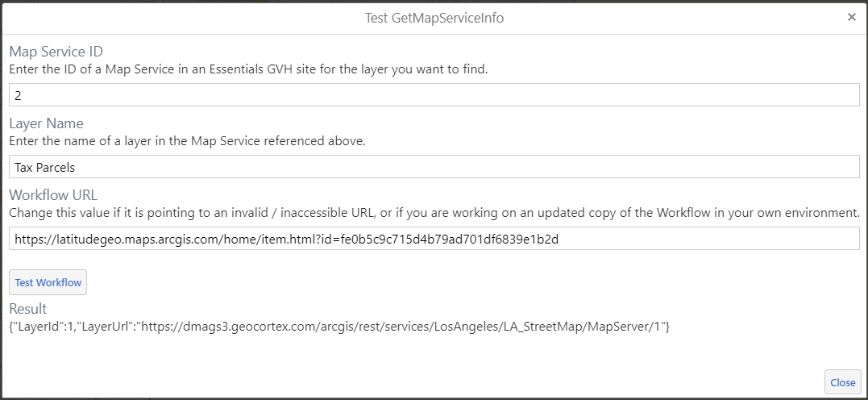The image size is (868, 400).
Task: Click the description under the Layer Name heading
Action: (187, 141)
